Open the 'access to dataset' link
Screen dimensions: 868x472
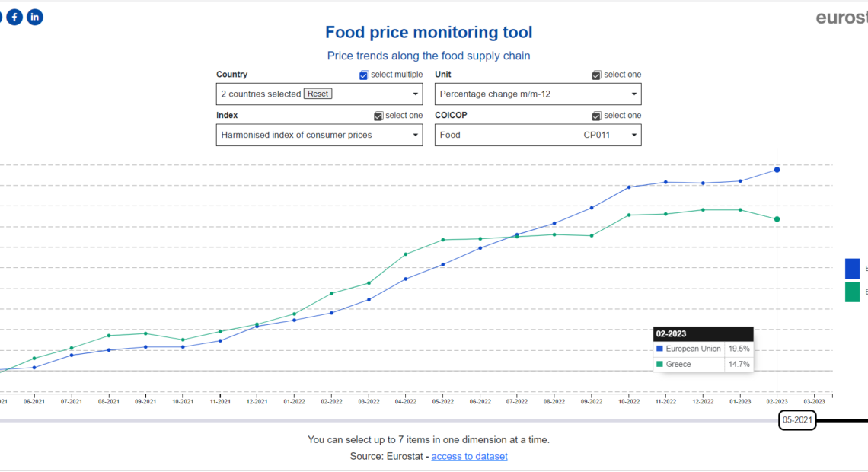point(469,456)
